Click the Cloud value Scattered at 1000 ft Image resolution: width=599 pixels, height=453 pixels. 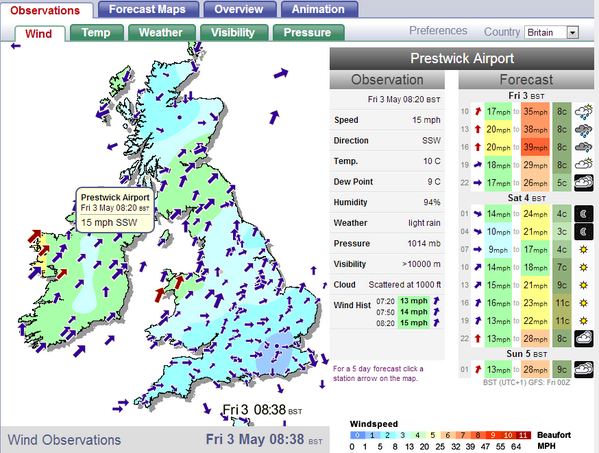click(405, 285)
